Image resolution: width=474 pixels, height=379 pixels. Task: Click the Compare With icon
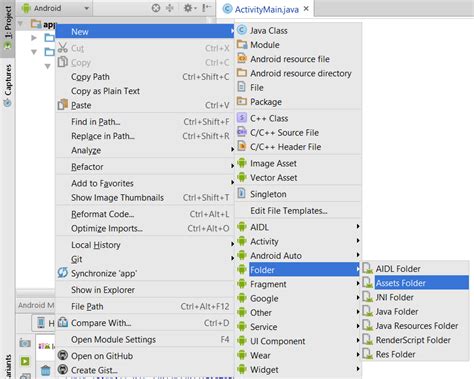click(63, 322)
